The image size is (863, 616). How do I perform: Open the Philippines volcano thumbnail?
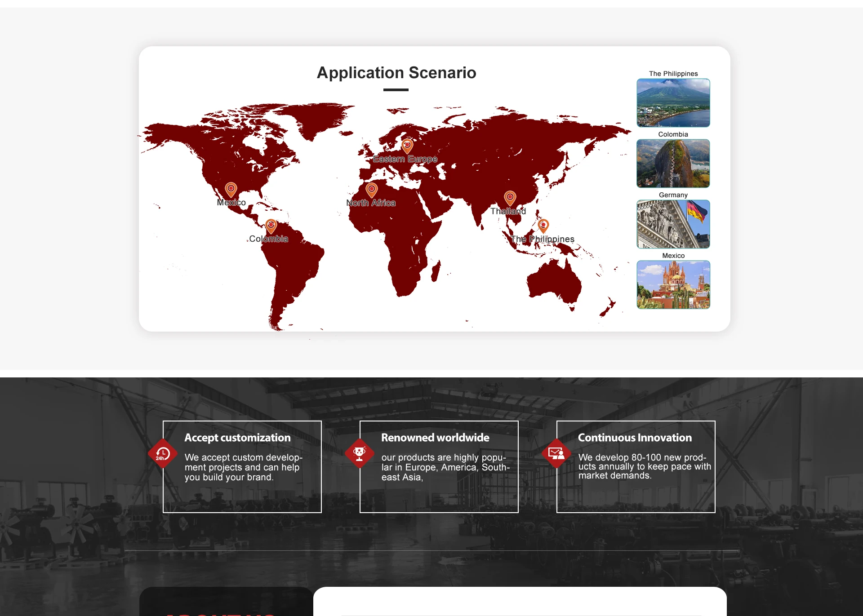(x=673, y=103)
